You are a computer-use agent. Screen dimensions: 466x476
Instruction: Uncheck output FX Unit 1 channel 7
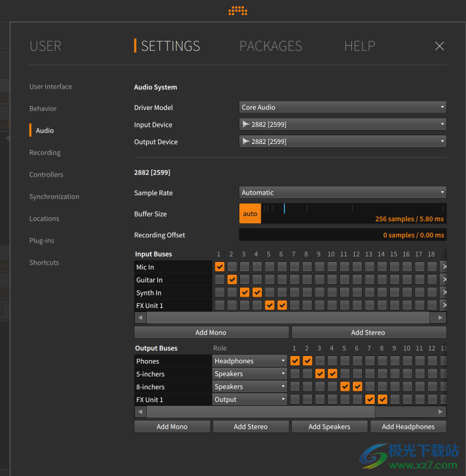coord(370,399)
